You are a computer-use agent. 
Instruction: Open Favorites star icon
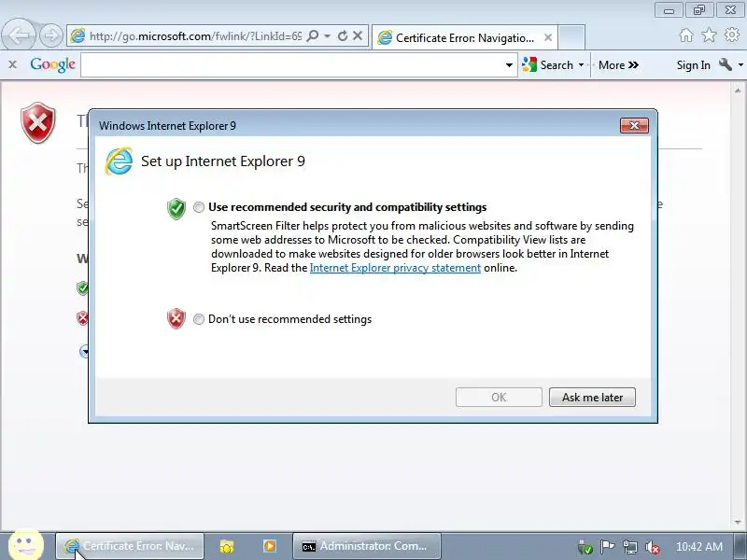coord(709,35)
